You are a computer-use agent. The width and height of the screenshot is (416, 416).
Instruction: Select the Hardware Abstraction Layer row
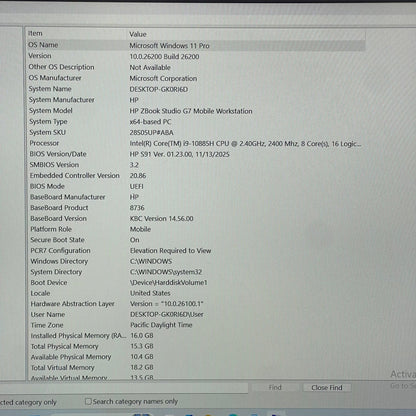(196, 304)
